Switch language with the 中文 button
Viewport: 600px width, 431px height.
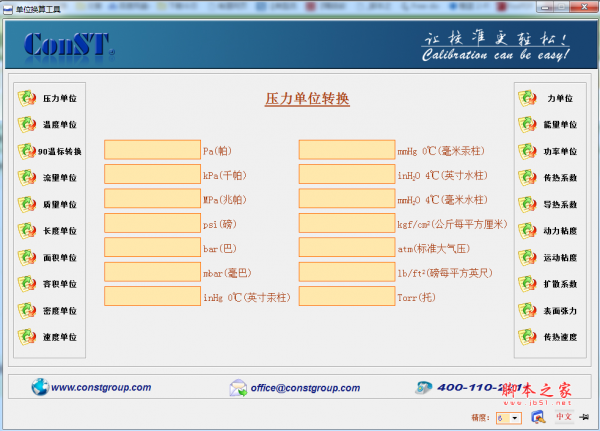point(564,416)
